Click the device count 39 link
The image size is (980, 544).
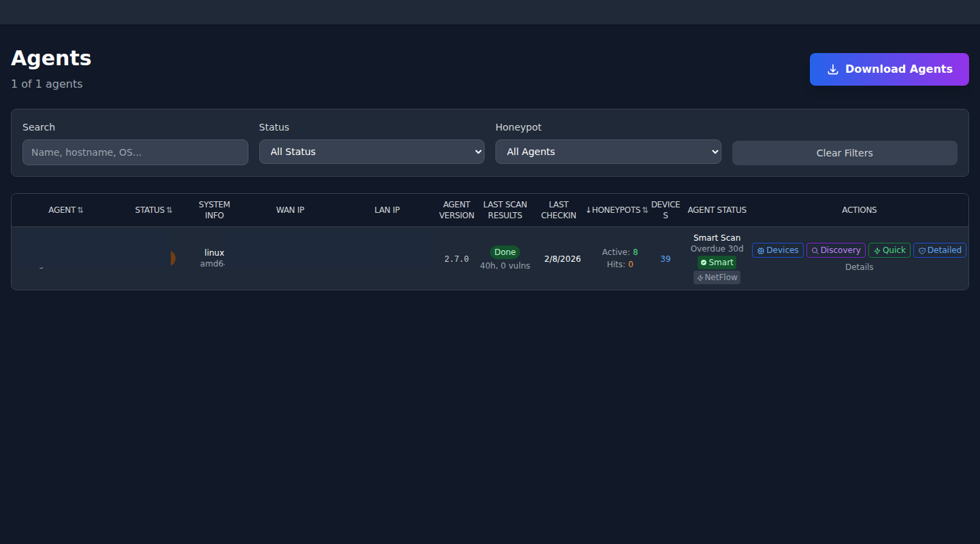[665, 259]
